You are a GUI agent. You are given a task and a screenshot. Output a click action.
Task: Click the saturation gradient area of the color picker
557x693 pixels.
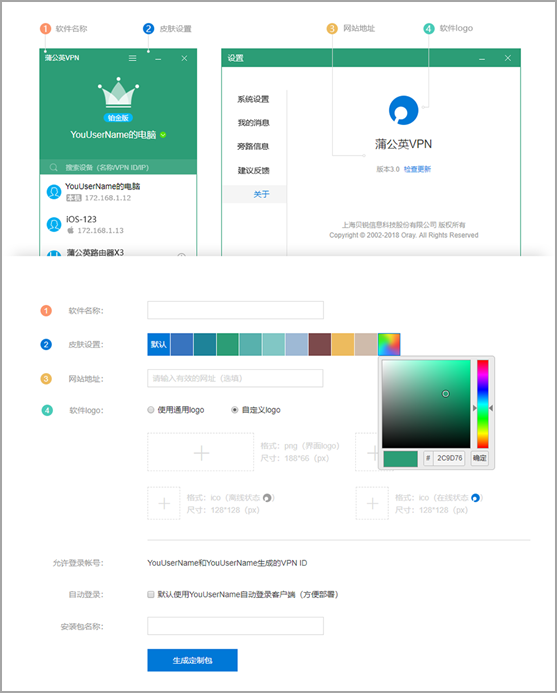click(426, 404)
